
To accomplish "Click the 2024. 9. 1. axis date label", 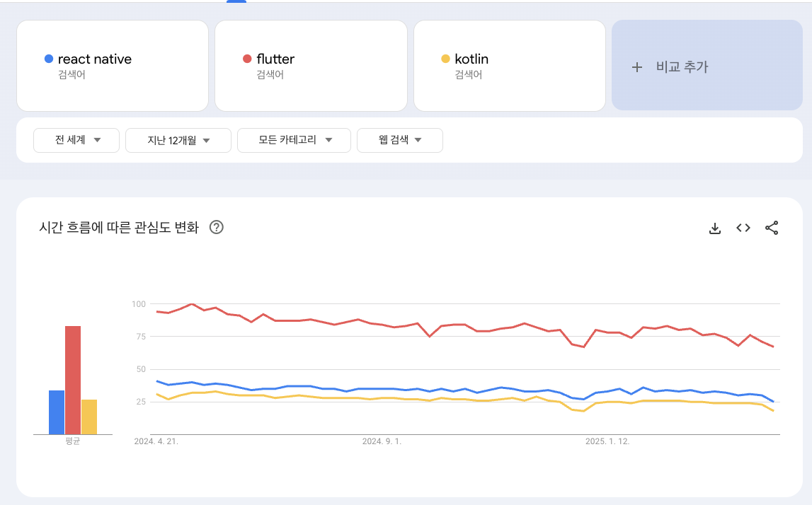I will click(x=382, y=441).
